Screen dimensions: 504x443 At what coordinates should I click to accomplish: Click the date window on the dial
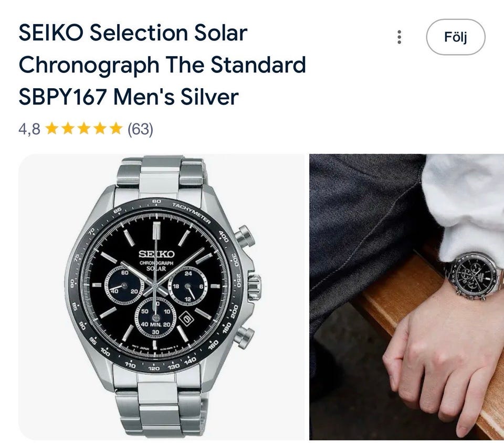click(x=187, y=318)
